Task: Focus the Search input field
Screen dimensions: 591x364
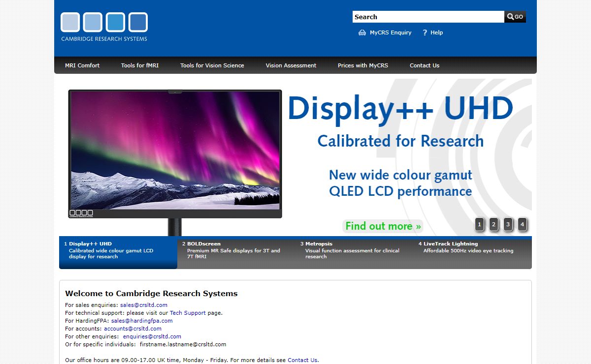Action: pyautogui.click(x=428, y=17)
